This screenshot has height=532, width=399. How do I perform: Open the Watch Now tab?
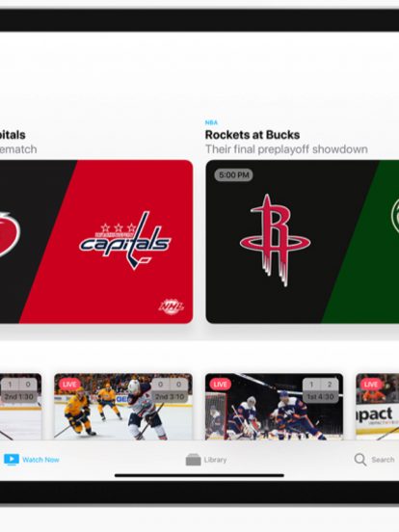point(31,460)
